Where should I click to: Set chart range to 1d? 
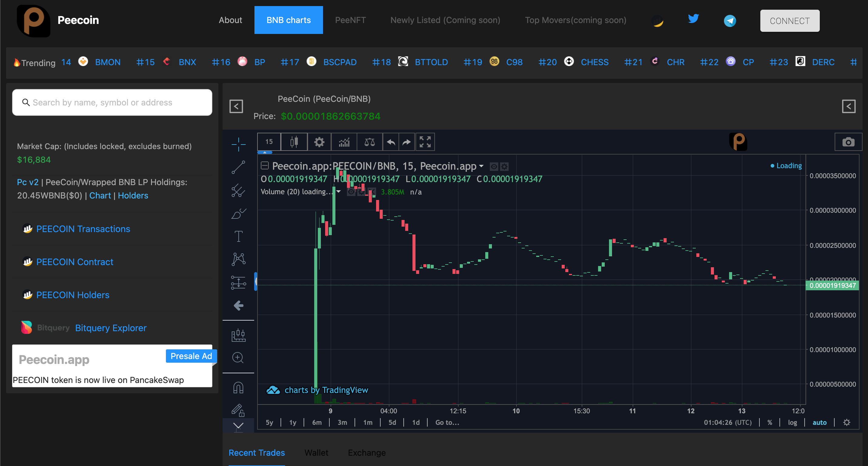tap(416, 422)
